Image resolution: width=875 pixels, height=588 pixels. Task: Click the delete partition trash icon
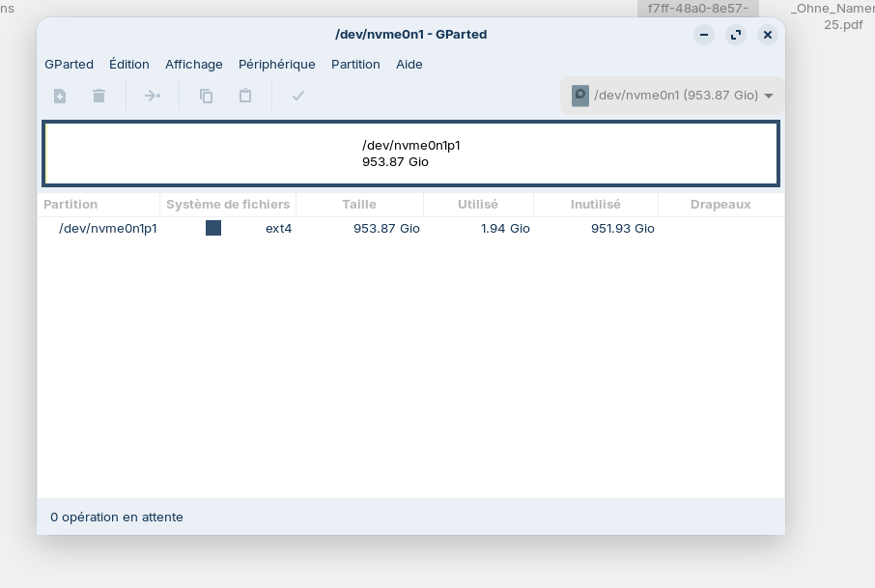[99, 96]
